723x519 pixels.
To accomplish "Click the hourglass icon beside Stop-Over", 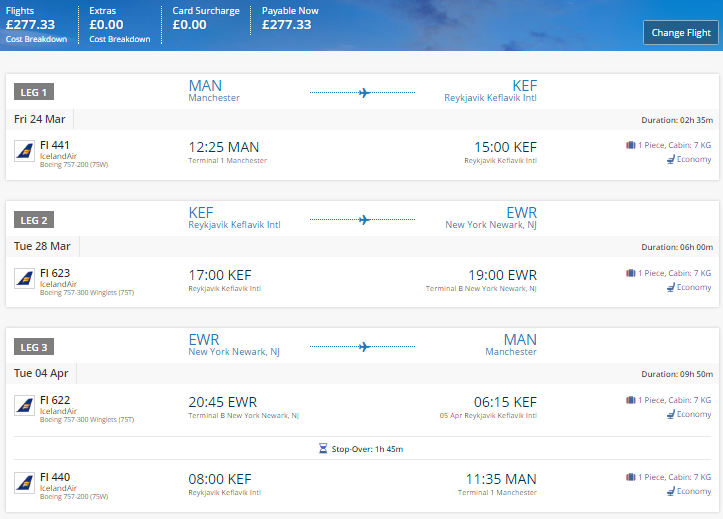I will 323,448.
